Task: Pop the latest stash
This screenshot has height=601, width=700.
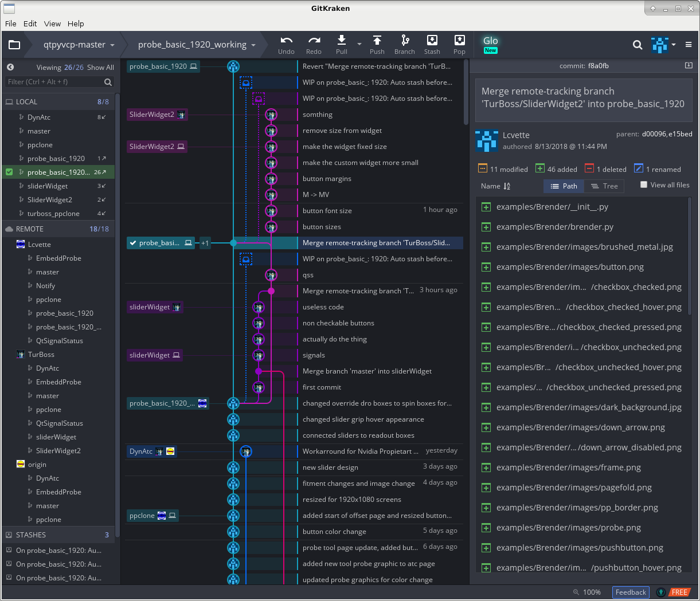Action: tap(459, 45)
